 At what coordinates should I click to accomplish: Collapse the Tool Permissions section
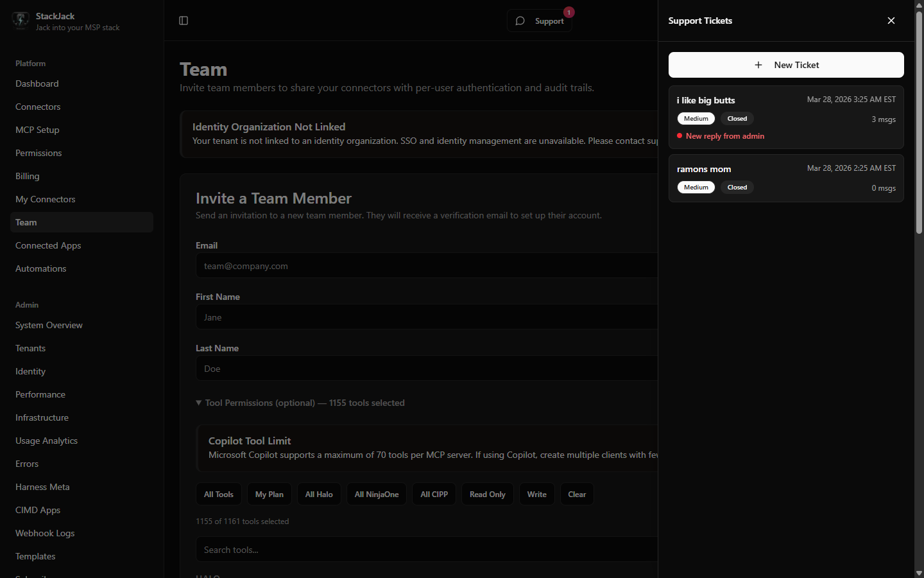pos(300,403)
